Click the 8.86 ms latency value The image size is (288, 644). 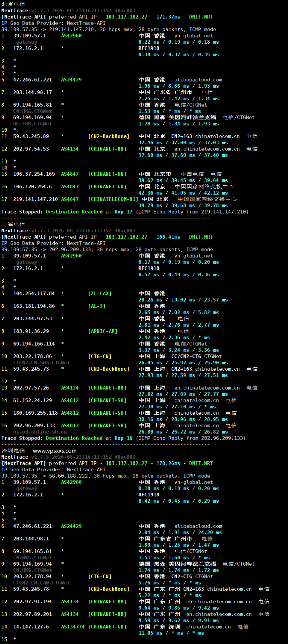179,86
